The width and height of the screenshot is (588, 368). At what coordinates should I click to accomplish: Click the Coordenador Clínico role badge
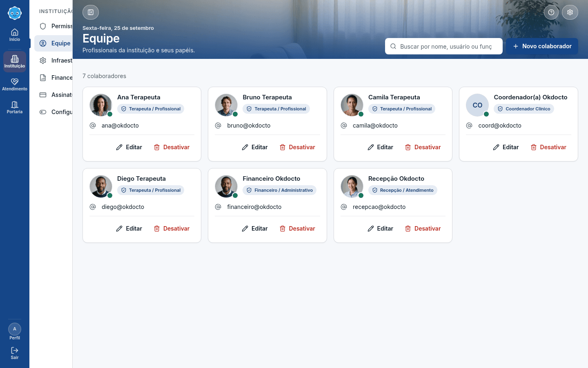click(x=524, y=109)
